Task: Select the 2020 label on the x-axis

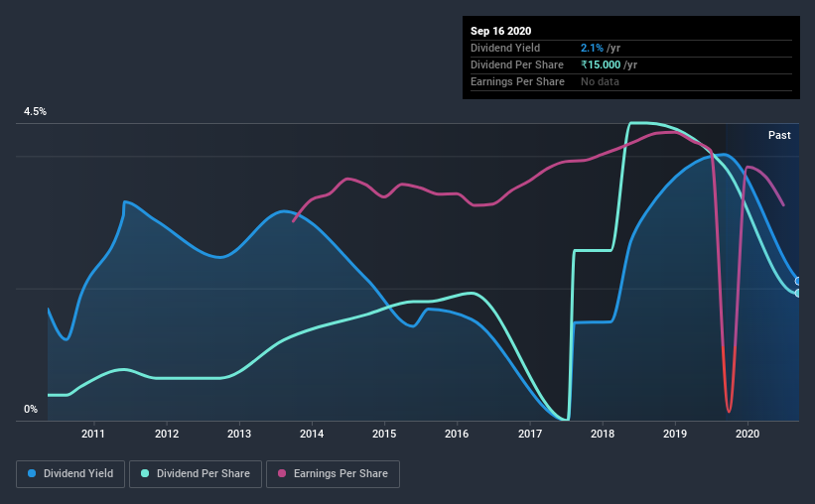Action: point(747,434)
